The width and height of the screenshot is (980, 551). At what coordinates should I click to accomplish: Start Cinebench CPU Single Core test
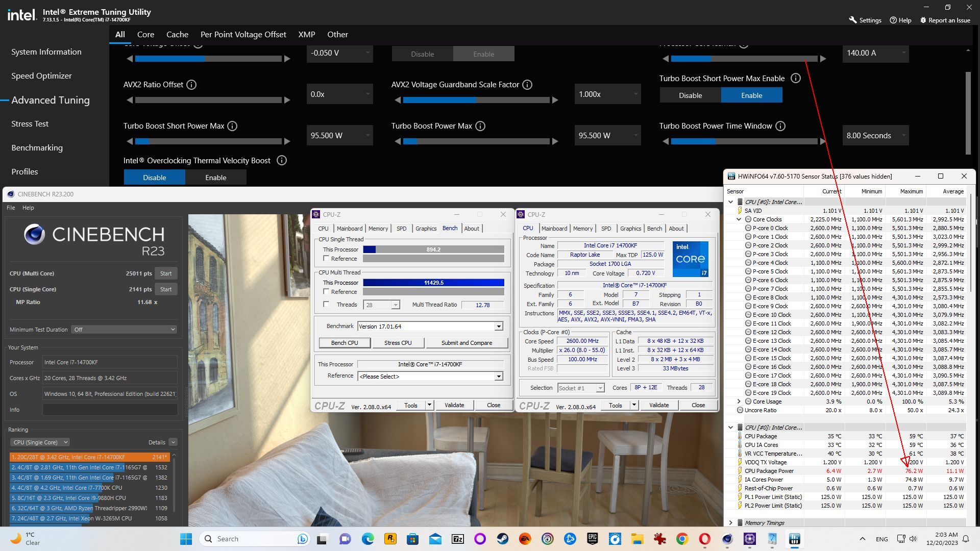[166, 289]
